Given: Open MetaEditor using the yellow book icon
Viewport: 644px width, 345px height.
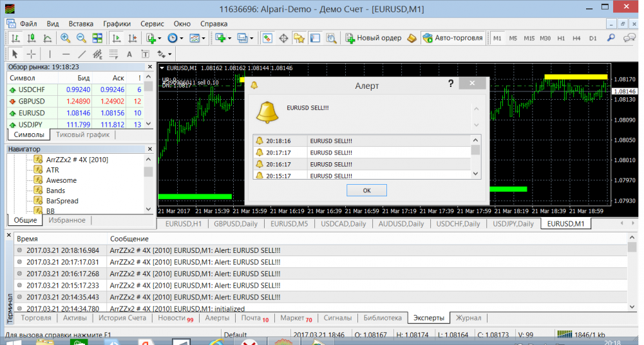Looking at the screenshot, I should coord(412,38).
